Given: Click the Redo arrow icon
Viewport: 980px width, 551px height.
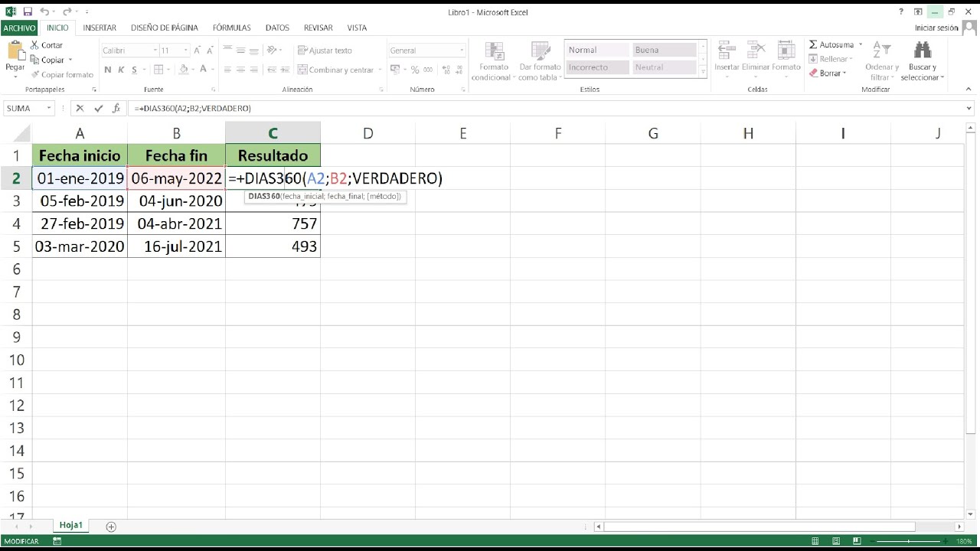Looking at the screenshot, I should pos(66,12).
